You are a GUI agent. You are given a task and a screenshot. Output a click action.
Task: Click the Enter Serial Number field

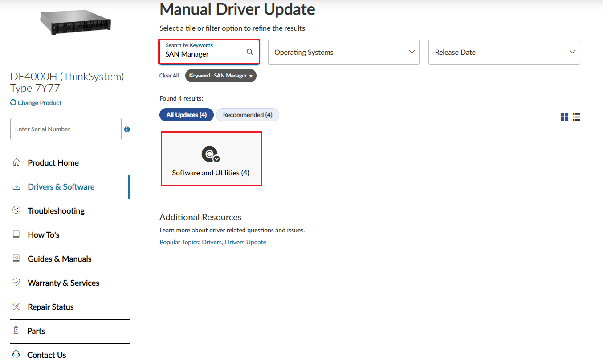(x=66, y=129)
